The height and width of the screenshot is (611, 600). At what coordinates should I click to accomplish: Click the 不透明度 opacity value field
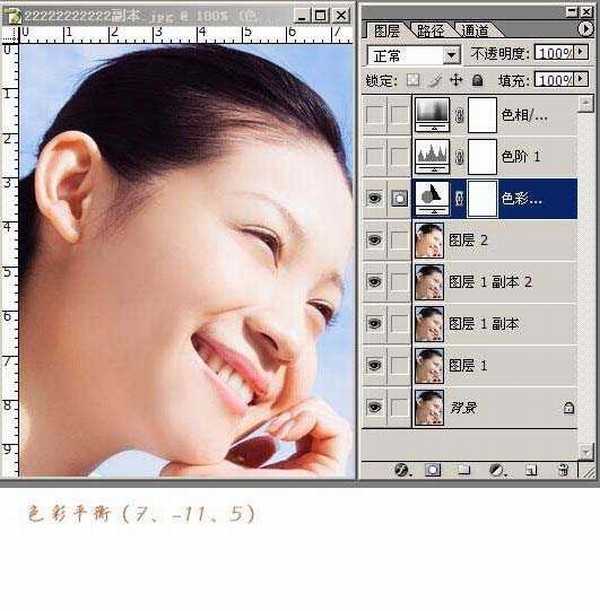[x=554, y=53]
